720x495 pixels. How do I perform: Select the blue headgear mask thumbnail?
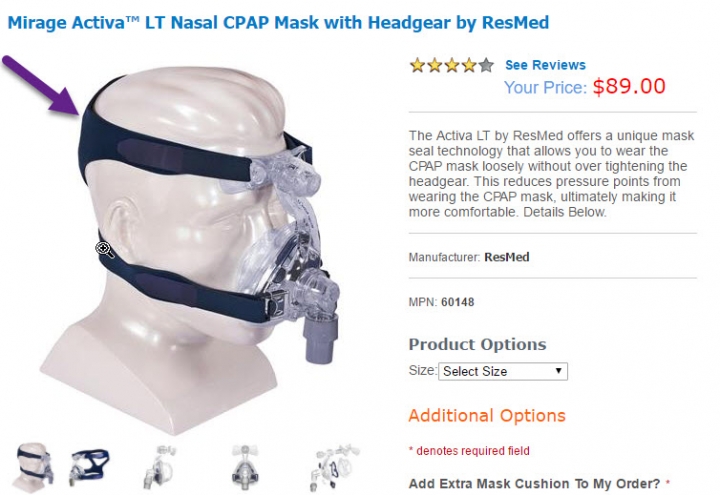click(89, 467)
